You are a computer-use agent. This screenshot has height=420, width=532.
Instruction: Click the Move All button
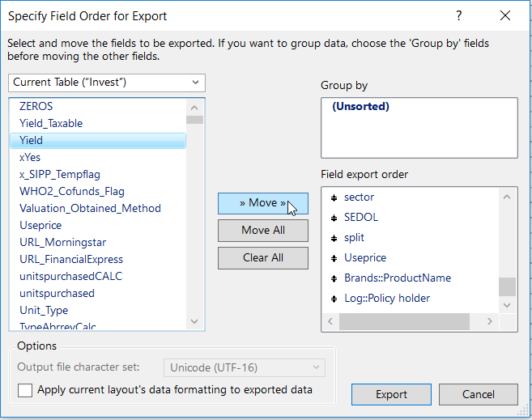click(262, 231)
